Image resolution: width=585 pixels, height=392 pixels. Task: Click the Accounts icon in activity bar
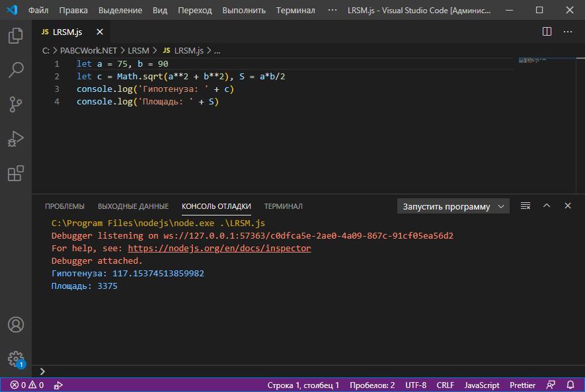15,325
